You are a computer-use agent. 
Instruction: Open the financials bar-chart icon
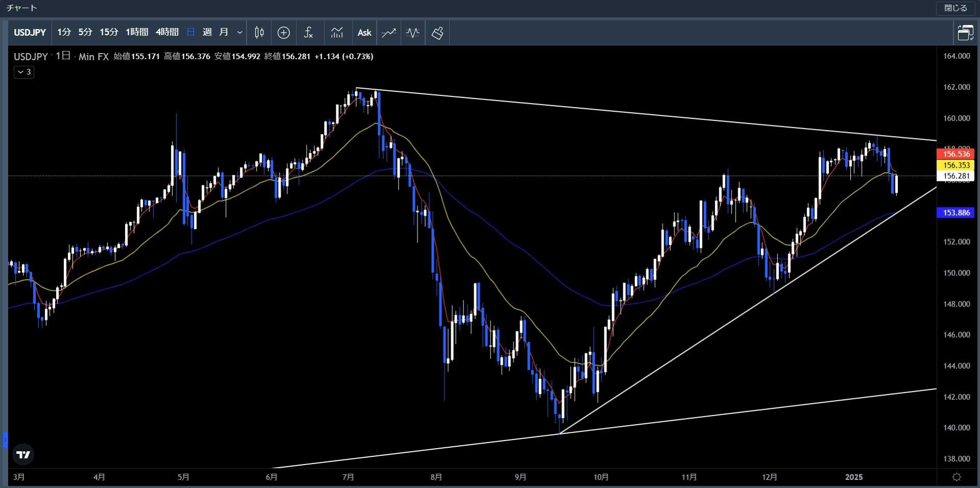tap(337, 33)
